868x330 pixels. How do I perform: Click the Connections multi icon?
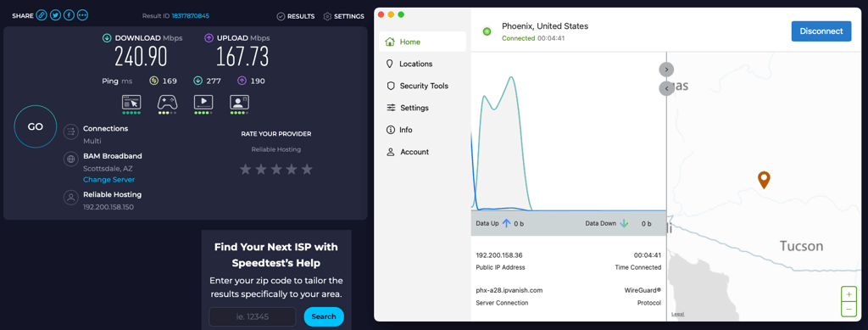click(71, 131)
